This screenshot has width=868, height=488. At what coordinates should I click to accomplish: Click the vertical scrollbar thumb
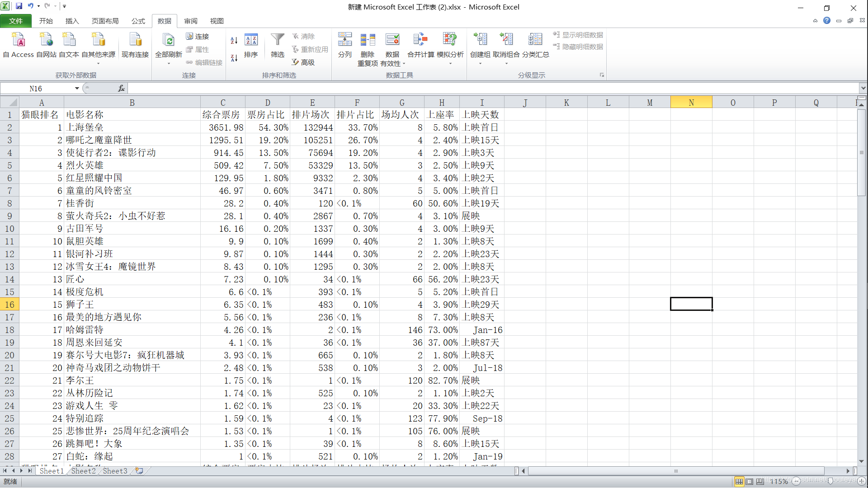862,152
